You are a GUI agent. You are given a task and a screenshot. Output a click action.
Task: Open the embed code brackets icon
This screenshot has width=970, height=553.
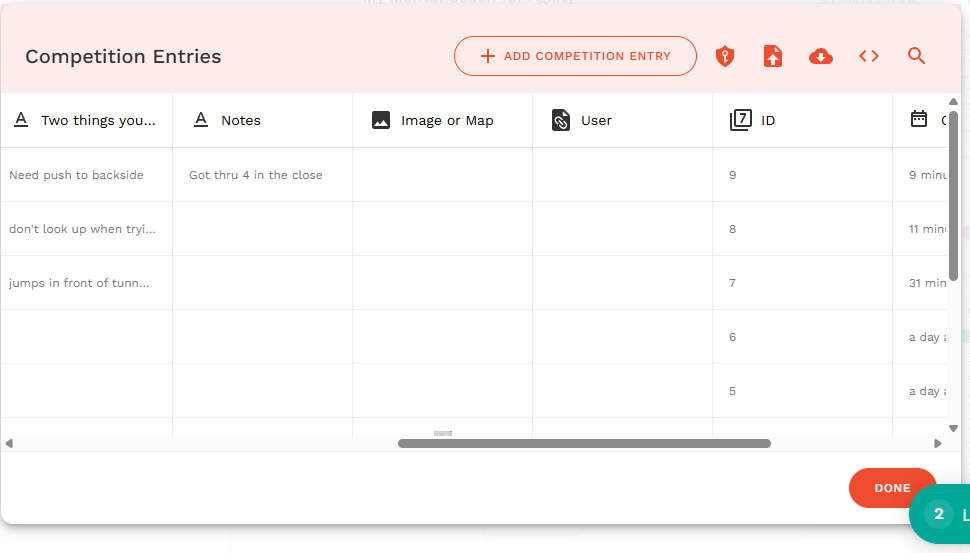[869, 56]
